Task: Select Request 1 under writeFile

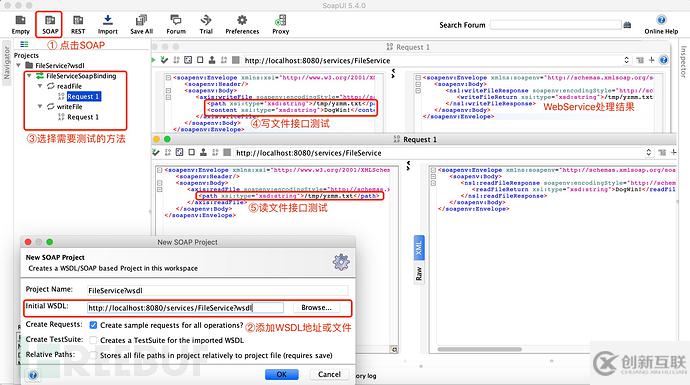Action: click(83, 117)
